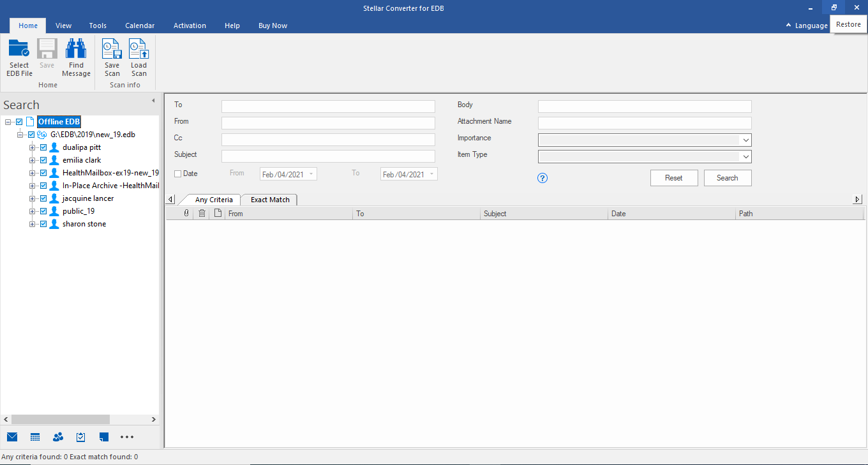Switch to the Exact Match tab
The height and width of the screenshot is (465, 868).
click(270, 200)
